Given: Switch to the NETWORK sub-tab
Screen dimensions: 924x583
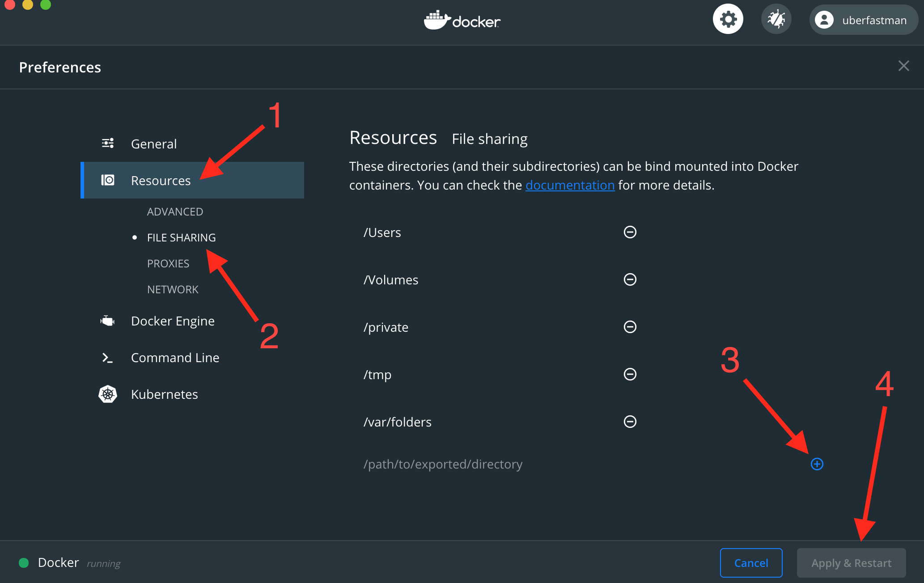Looking at the screenshot, I should [x=173, y=290].
